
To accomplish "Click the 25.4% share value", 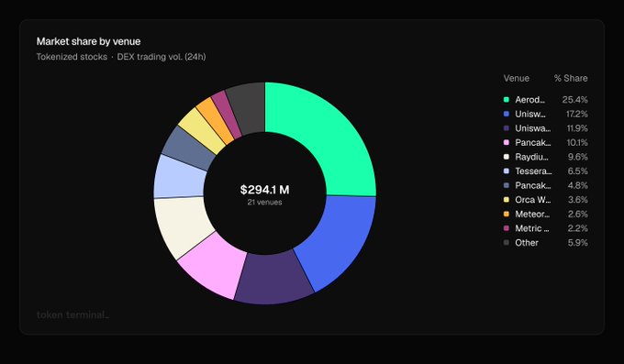I will click(575, 99).
